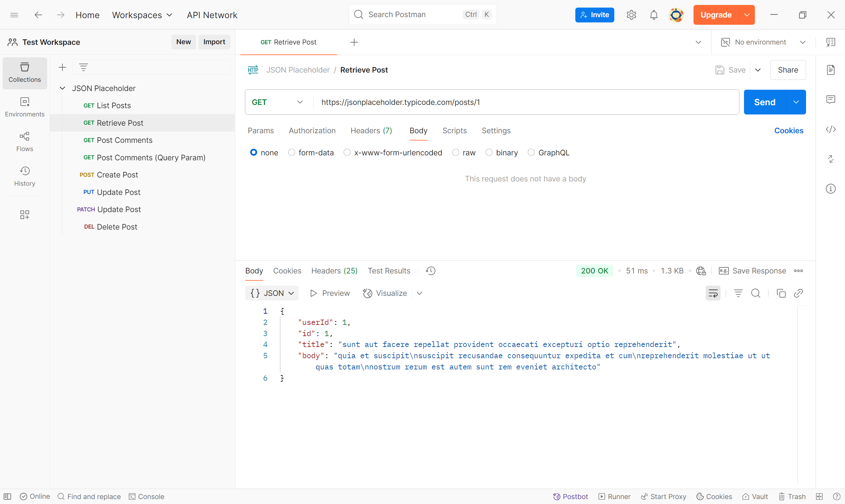This screenshot has width=845, height=504.
Task: Click the Import button
Action: click(x=214, y=42)
